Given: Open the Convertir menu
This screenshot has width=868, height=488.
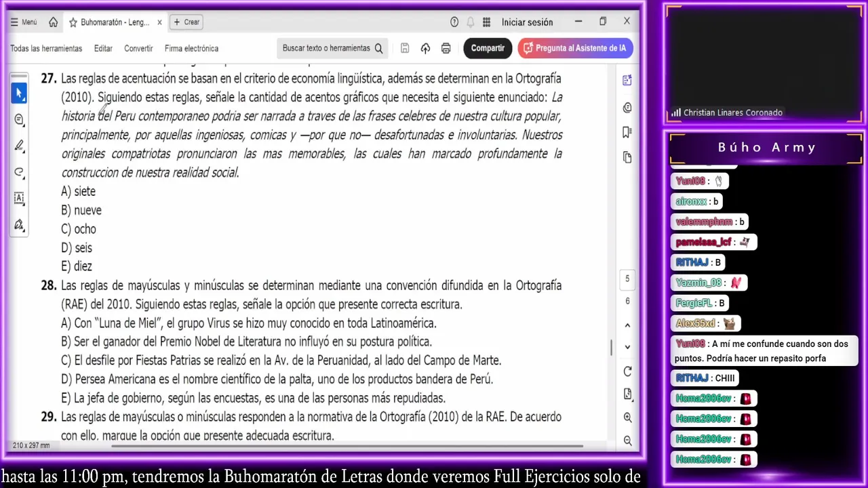Looking at the screenshot, I should pos(138,48).
